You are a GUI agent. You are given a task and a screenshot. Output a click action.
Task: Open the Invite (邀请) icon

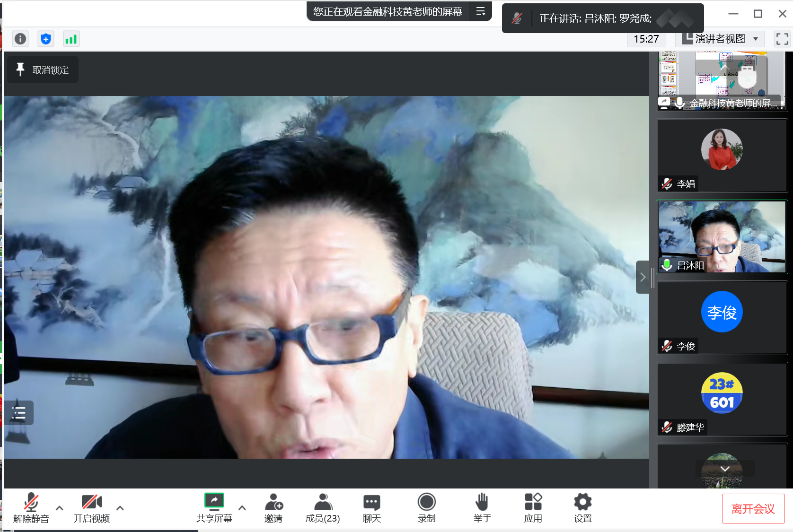point(273,508)
